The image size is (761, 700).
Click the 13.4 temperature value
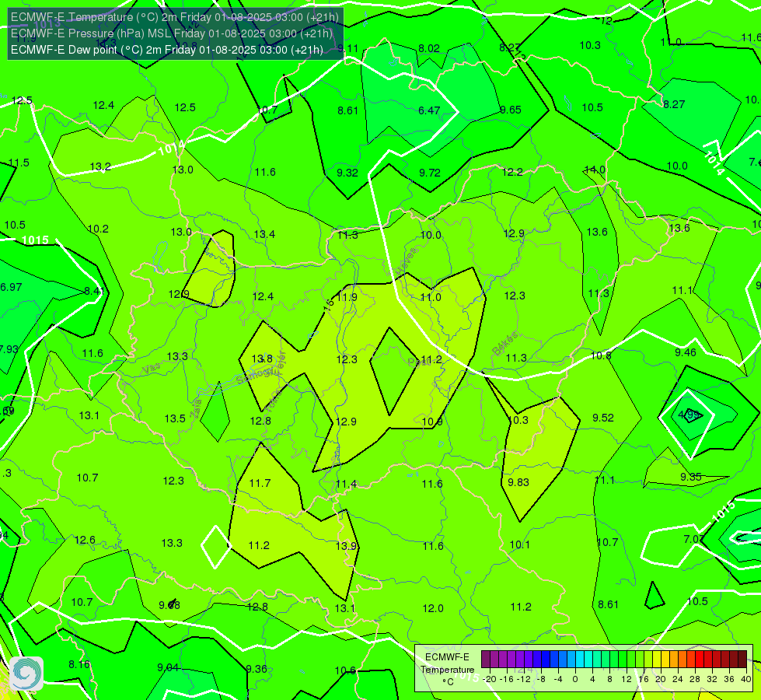[264, 234]
